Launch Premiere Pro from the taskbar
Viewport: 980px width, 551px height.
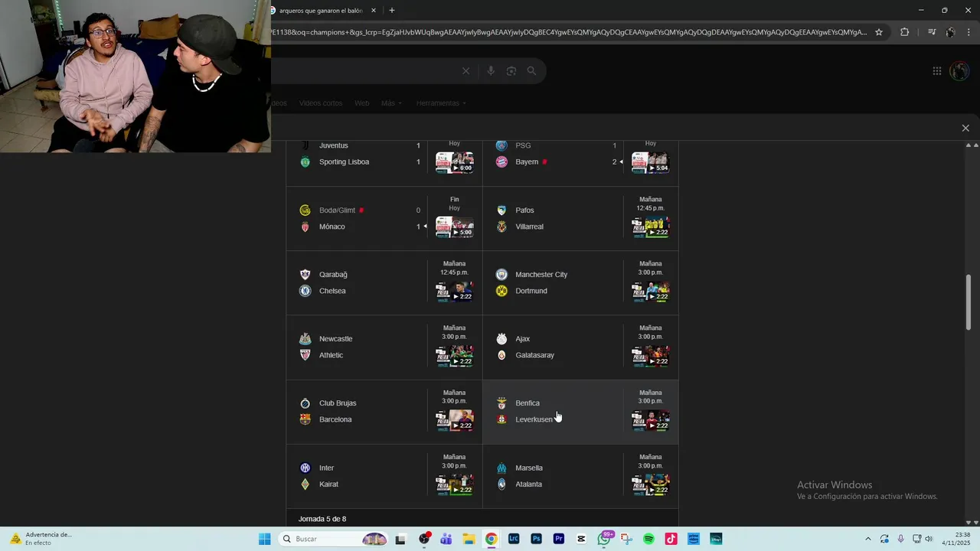point(559,539)
